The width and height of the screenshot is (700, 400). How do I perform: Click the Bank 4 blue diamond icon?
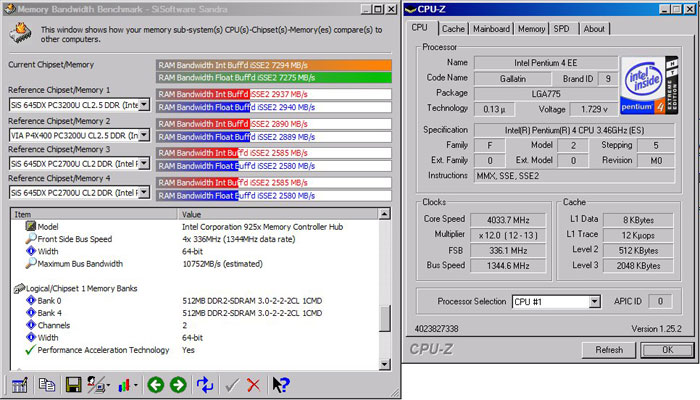click(x=31, y=312)
